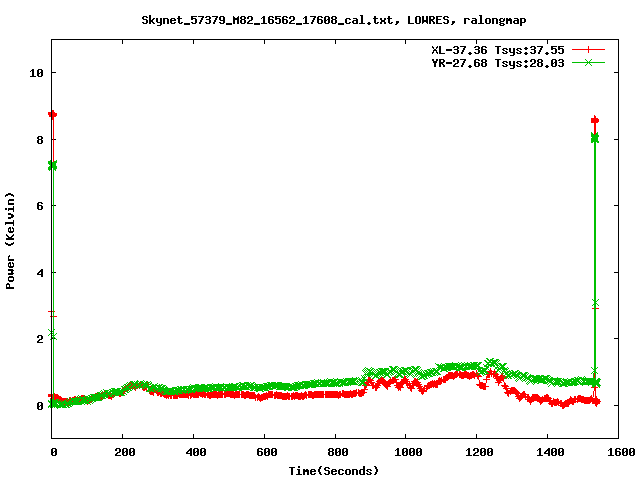Click the red spike peak near 1530 seconds
This screenshot has height=480, width=640.
click(595, 120)
